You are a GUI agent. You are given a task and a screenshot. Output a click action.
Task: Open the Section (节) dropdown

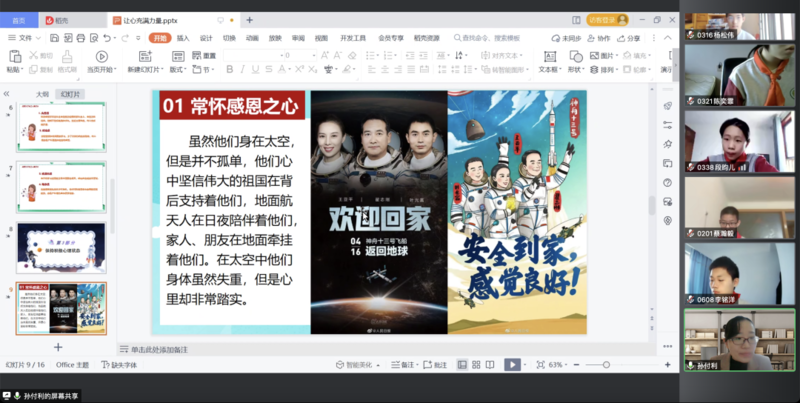204,69
